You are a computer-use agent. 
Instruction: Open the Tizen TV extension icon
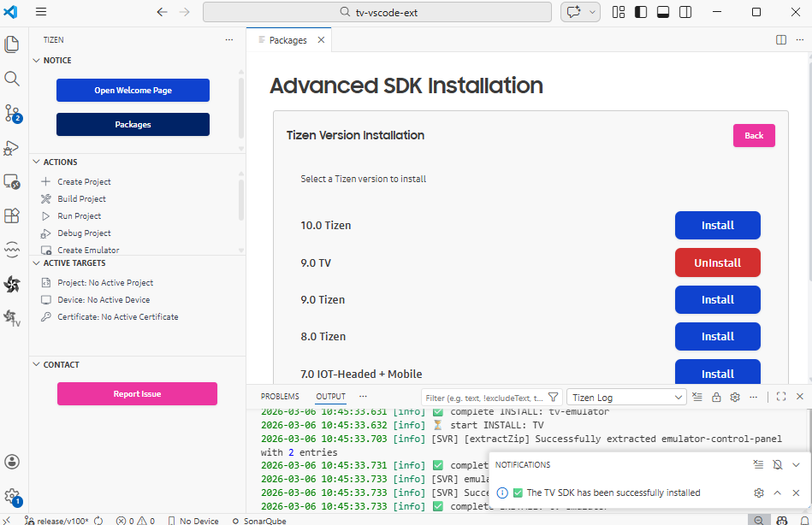coord(12,318)
